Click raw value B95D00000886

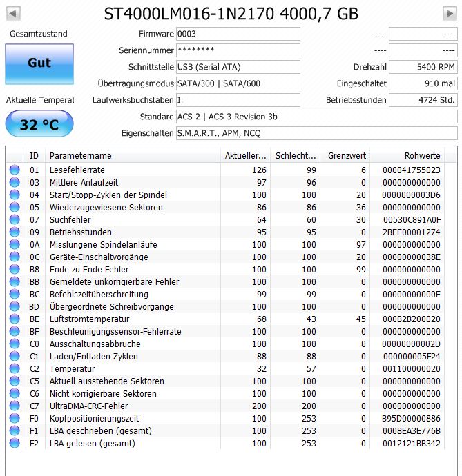[x=411, y=418]
